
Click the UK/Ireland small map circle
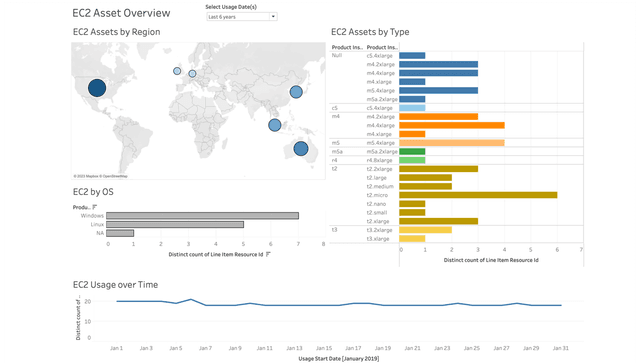coord(177,71)
